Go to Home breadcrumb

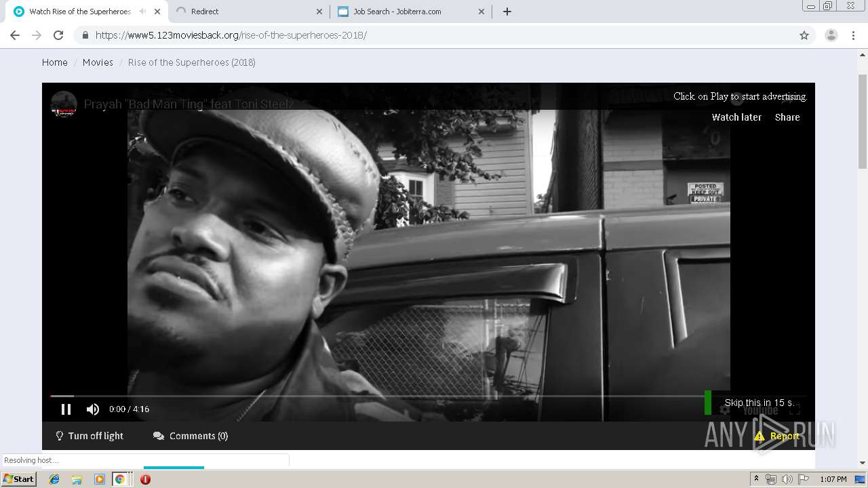[55, 62]
